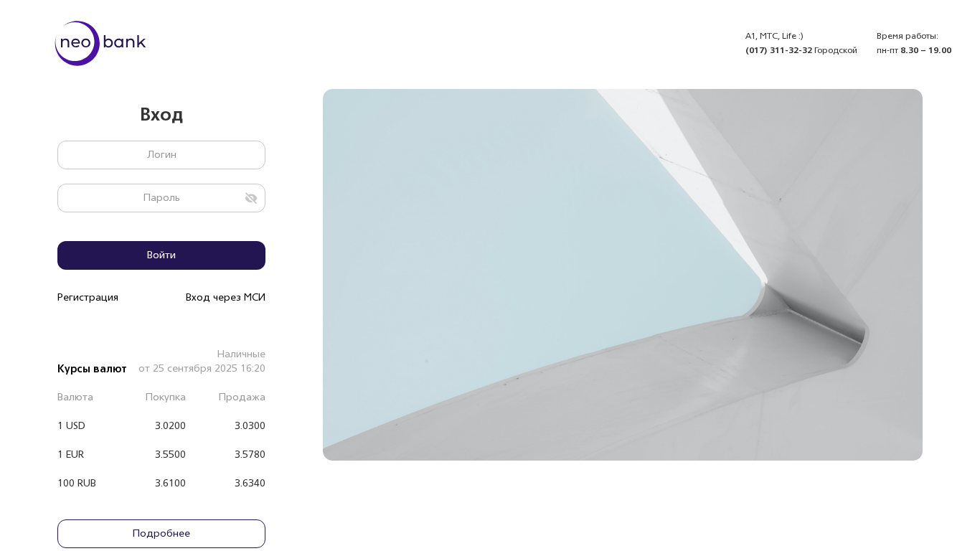This screenshot has width=980, height=551.
Task: Click the USD selling rate 3.0300
Action: pos(250,426)
